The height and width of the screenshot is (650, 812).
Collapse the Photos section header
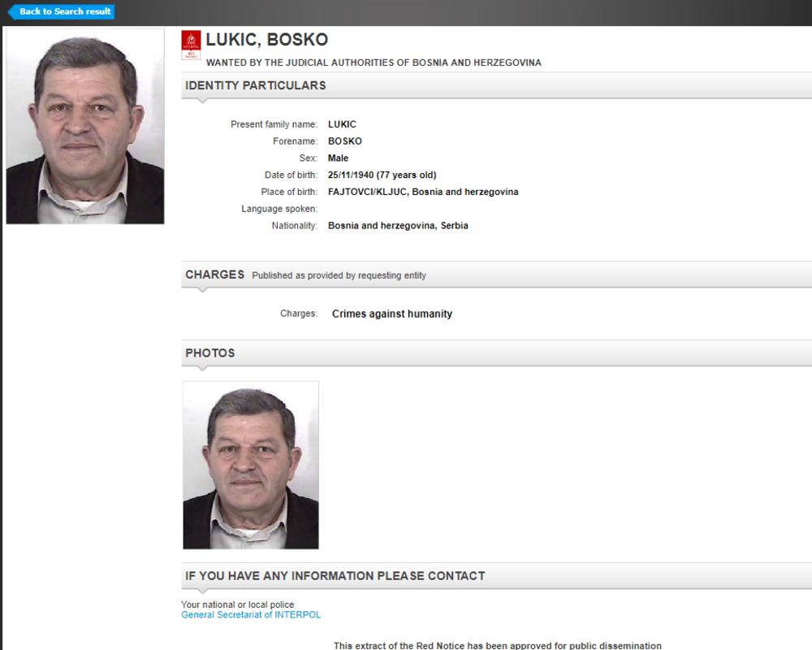coord(210,353)
